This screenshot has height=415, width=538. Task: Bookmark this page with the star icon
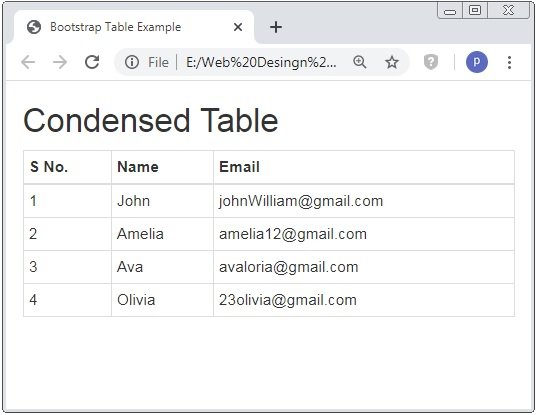[391, 62]
